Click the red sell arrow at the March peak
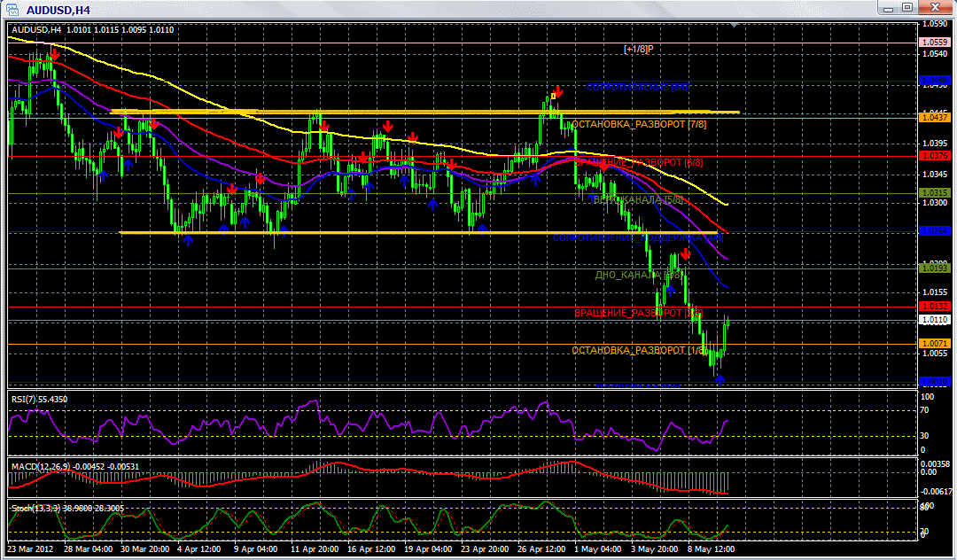 tap(54, 55)
